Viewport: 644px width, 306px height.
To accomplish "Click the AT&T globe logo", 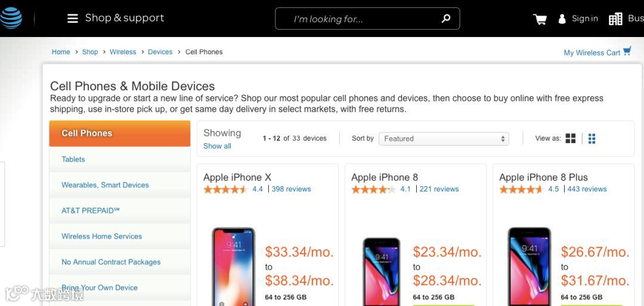I will coord(11,17).
